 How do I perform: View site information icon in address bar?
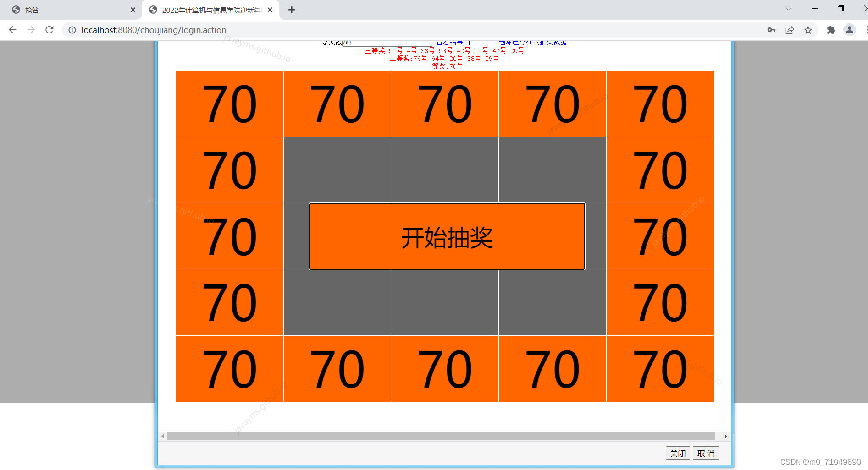[x=72, y=30]
